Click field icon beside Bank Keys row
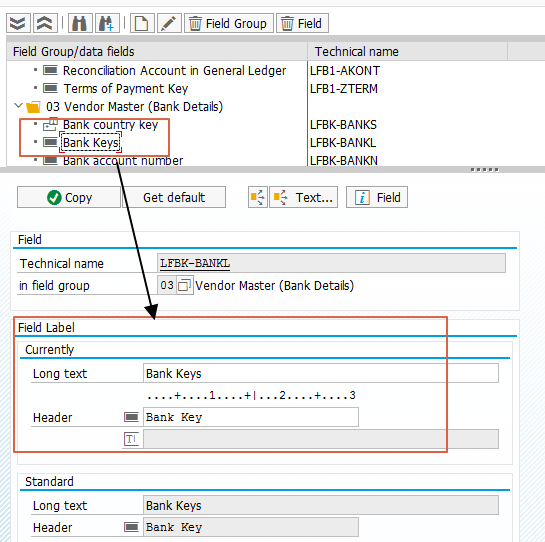 (x=50, y=142)
